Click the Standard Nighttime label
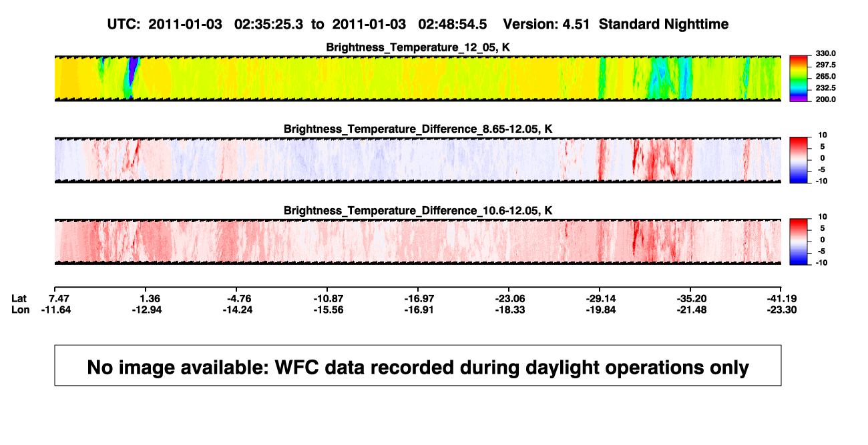 [x=664, y=25]
